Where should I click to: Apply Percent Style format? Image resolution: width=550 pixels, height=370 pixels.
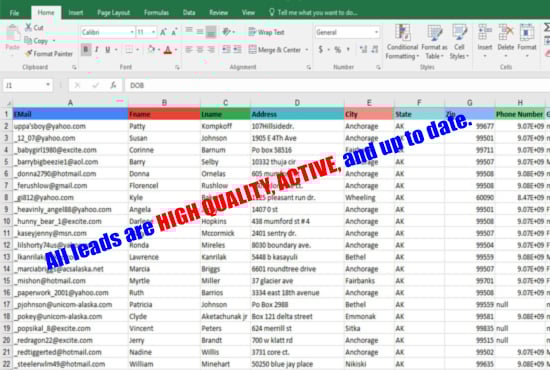337,49
